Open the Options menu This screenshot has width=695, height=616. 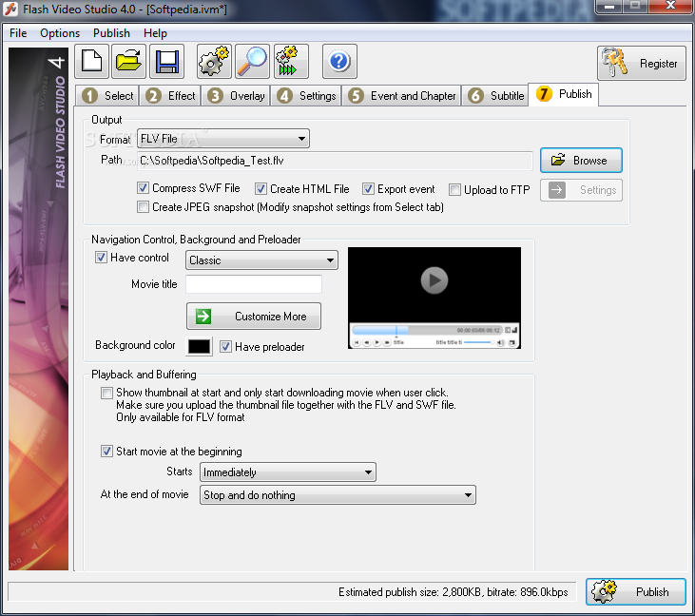click(60, 33)
